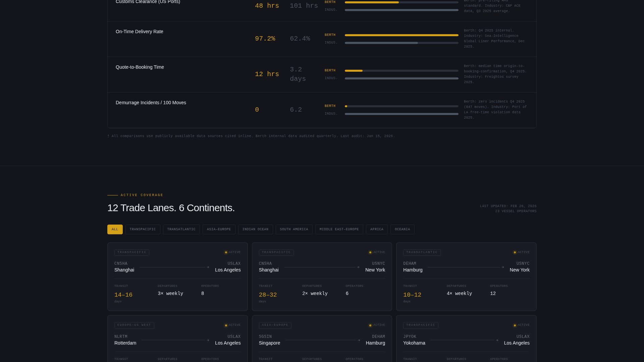The width and height of the screenshot is (644, 362).
Task: Choose the SOUTH AMERICA filter
Action: [x=294, y=229]
